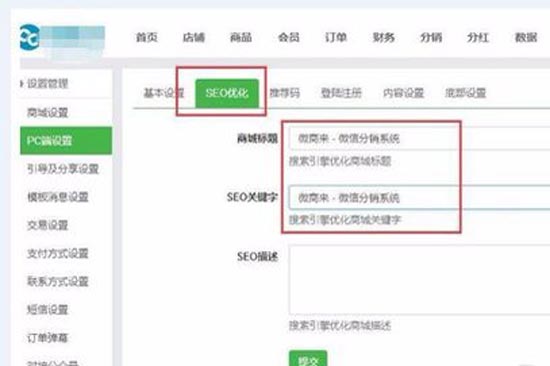The width and height of the screenshot is (550, 366).
Task: Switch to the SEO优化 tab
Action: [227, 93]
